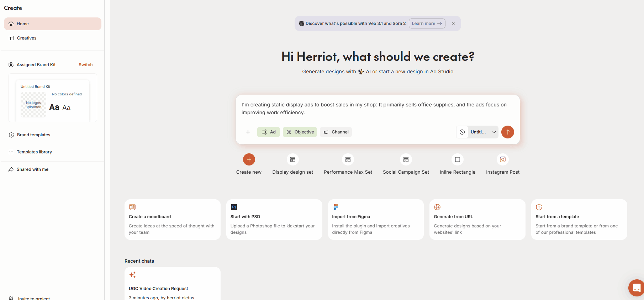The width and height of the screenshot is (644, 300).
Task: Go to Creatives in the sidebar
Action: 27,38
